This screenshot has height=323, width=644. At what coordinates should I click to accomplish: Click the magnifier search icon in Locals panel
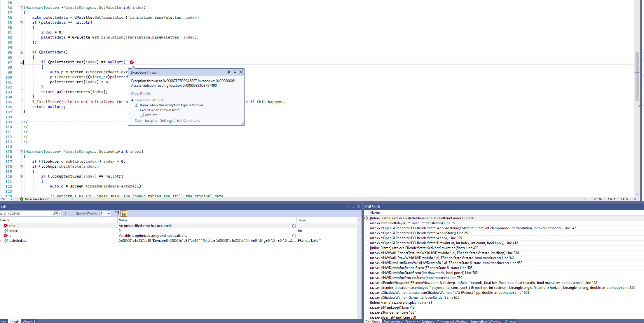pos(55,213)
